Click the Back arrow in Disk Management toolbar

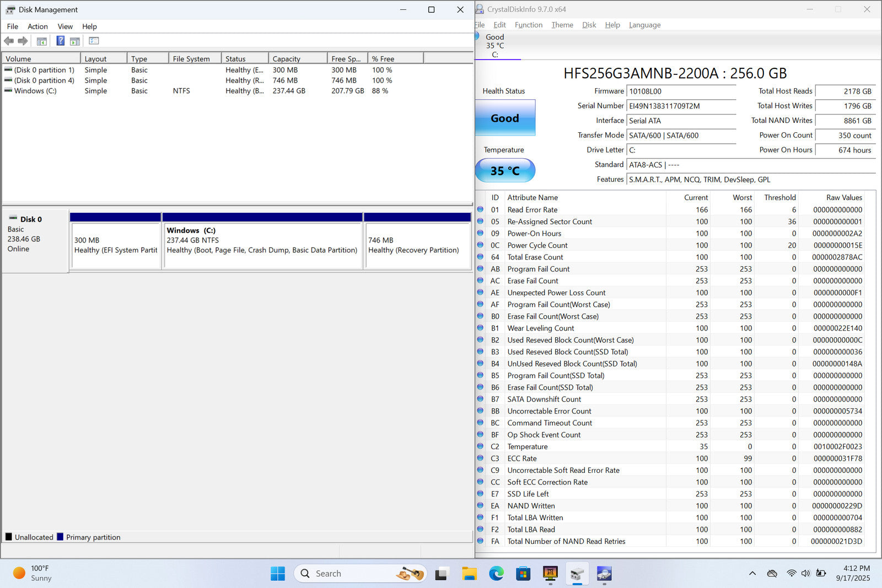point(9,41)
